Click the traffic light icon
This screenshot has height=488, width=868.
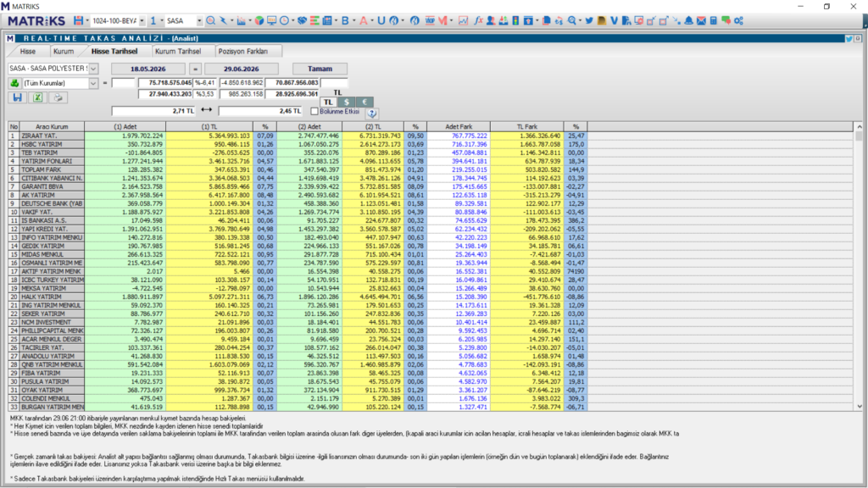click(x=515, y=20)
